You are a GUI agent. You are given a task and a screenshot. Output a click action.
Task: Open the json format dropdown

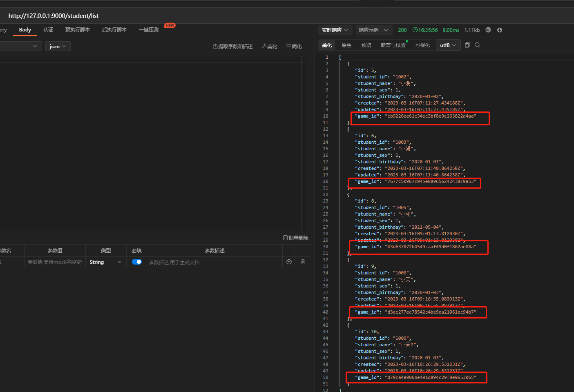click(58, 46)
